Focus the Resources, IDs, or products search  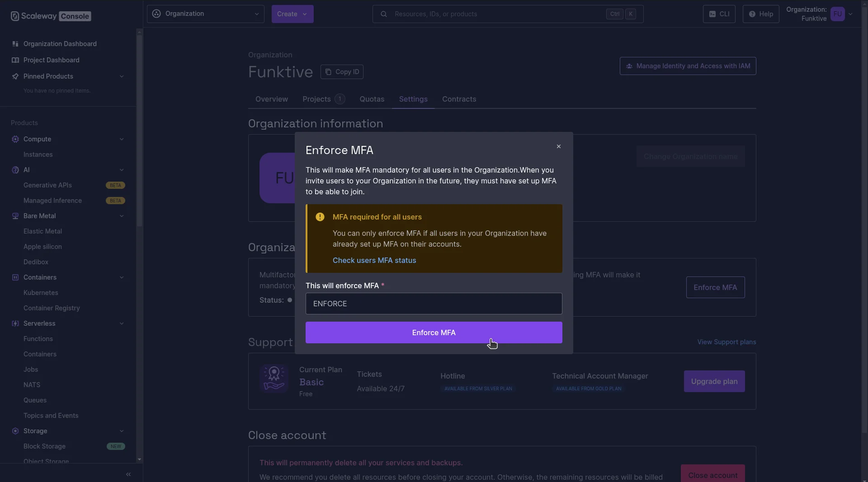[508, 14]
